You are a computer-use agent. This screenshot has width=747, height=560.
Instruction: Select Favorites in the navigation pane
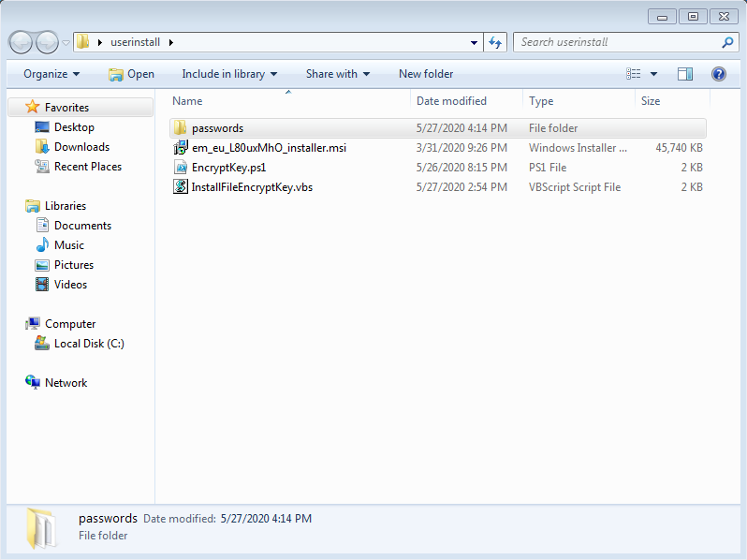click(x=66, y=108)
